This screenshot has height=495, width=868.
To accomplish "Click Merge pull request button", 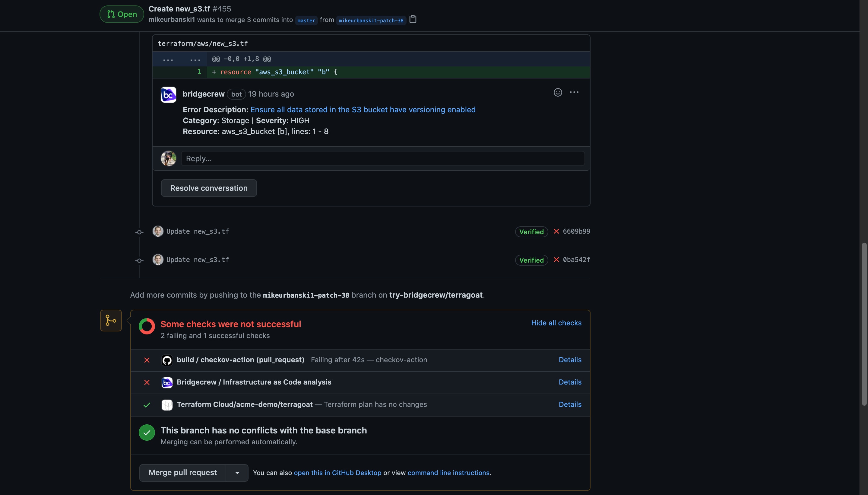I will [x=183, y=473].
